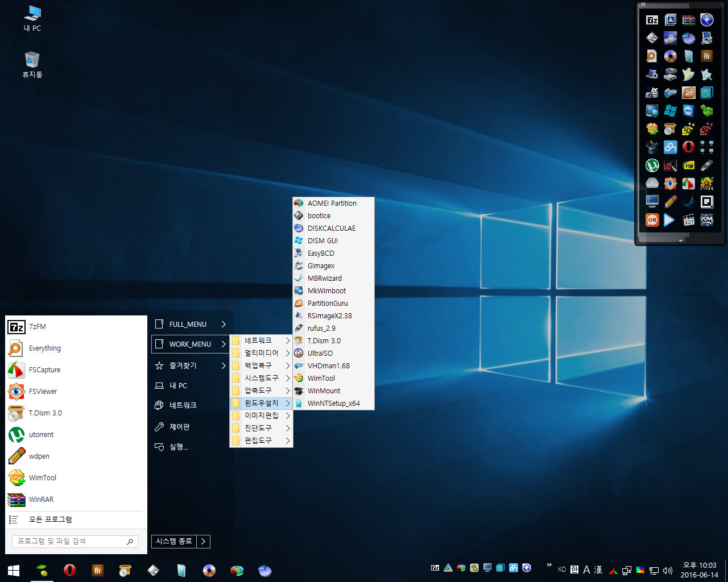
Task: Expand the 백업복구 folder
Action: [x=261, y=365]
